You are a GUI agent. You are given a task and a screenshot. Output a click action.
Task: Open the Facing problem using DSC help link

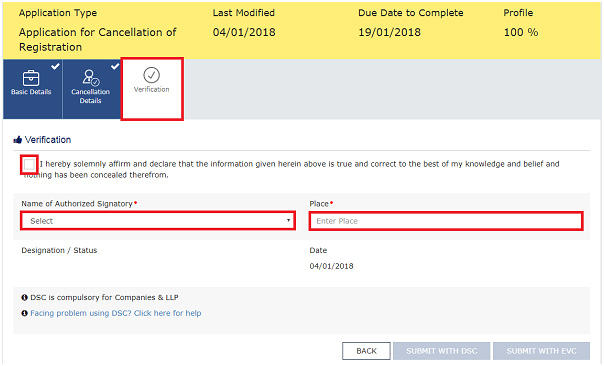[x=116, y=313]
